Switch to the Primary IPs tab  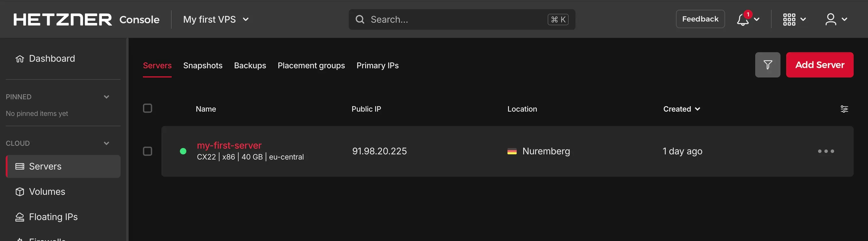(377, 65)
